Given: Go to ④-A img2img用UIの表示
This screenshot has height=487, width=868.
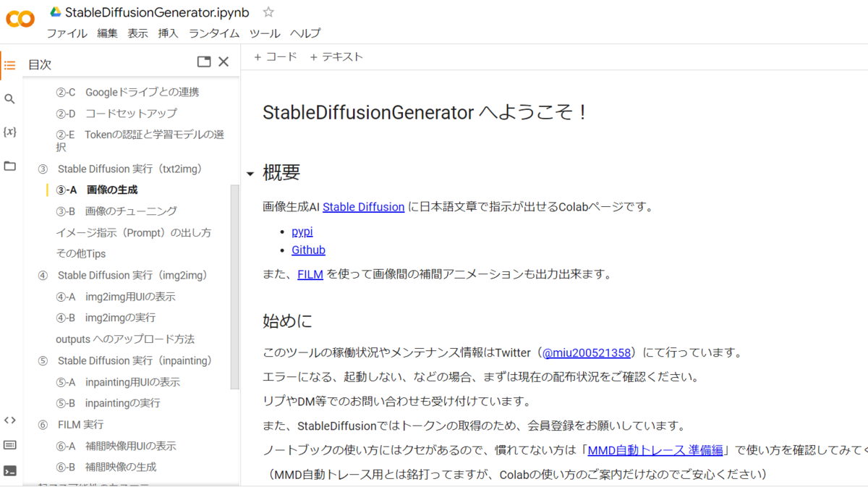Looking at the screenshot, I should point(116,297).
